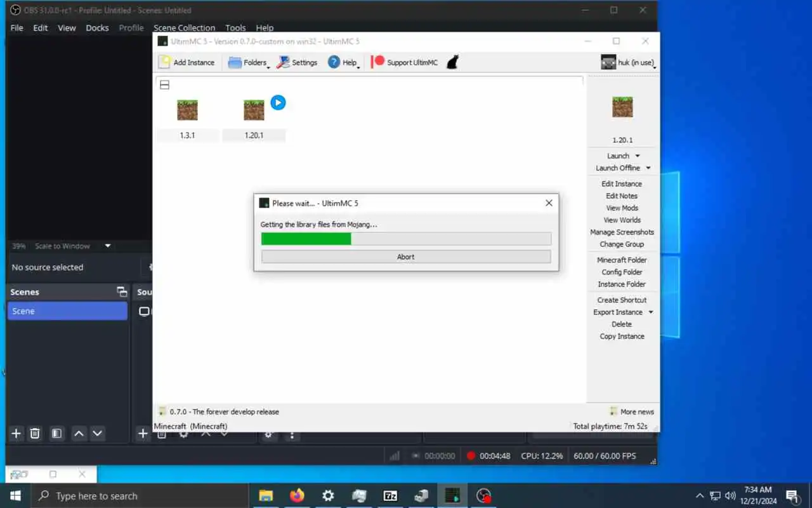812x508 pixels.
Task: Open the Windows notification center
Action: click(x=792, y=496)
